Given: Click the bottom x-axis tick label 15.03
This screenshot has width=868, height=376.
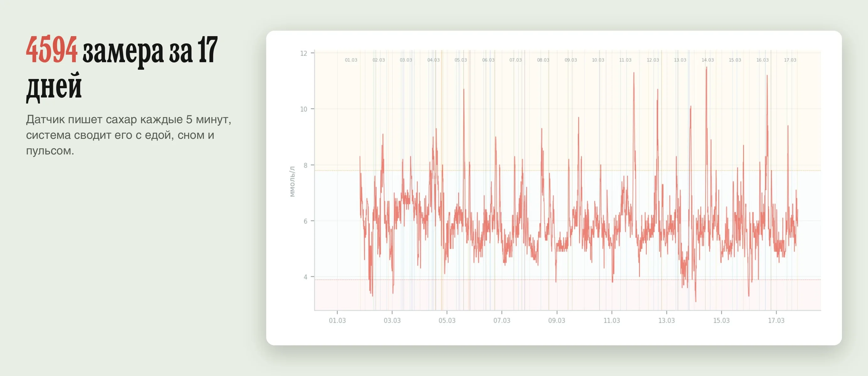Looking at the screenshot, I should coord(721,321).
